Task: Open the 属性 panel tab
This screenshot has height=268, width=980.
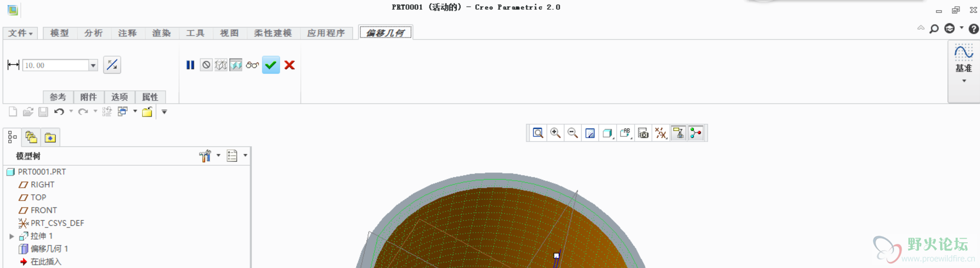Action: (150, 97)
